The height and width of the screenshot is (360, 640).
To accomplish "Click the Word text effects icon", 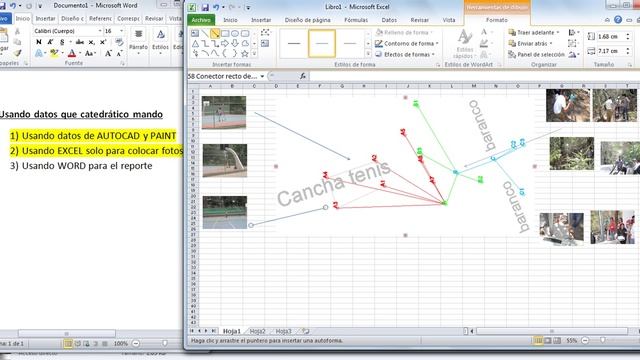I will tap(38, 53).
